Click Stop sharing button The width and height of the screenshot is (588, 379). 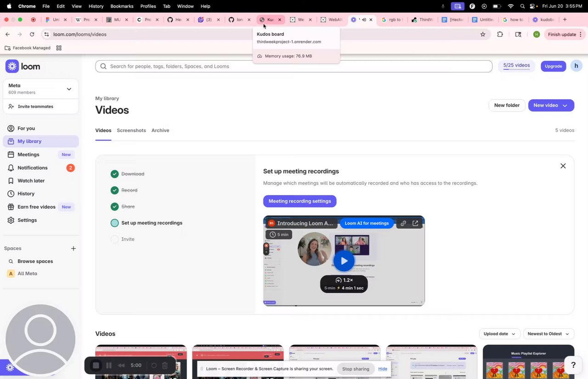356,369
